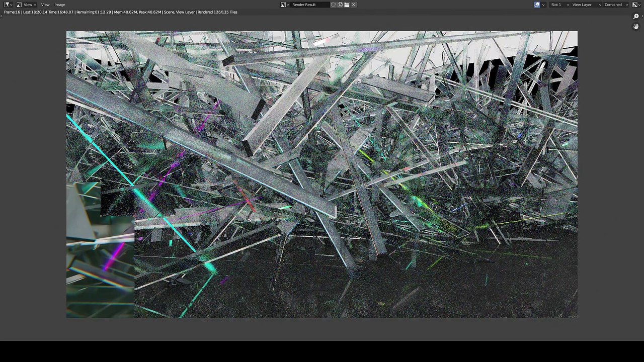The width and height of the screenshot is (644, 362).
Task: Click the 'Remaining:01:12.29' status text
Action: click(x=94, y=12)
